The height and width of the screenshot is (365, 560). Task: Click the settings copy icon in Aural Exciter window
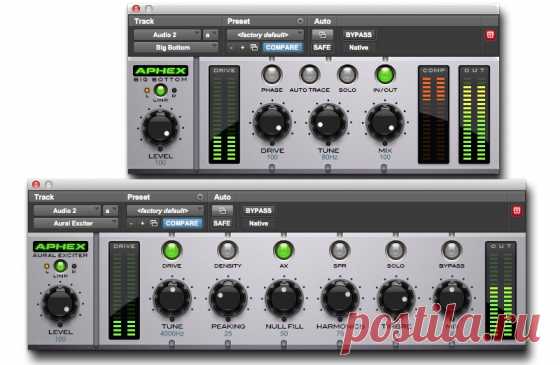pos(154,223)
